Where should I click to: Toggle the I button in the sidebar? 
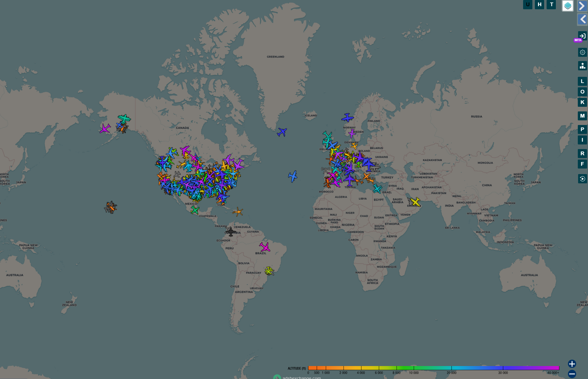coord(582,140)
